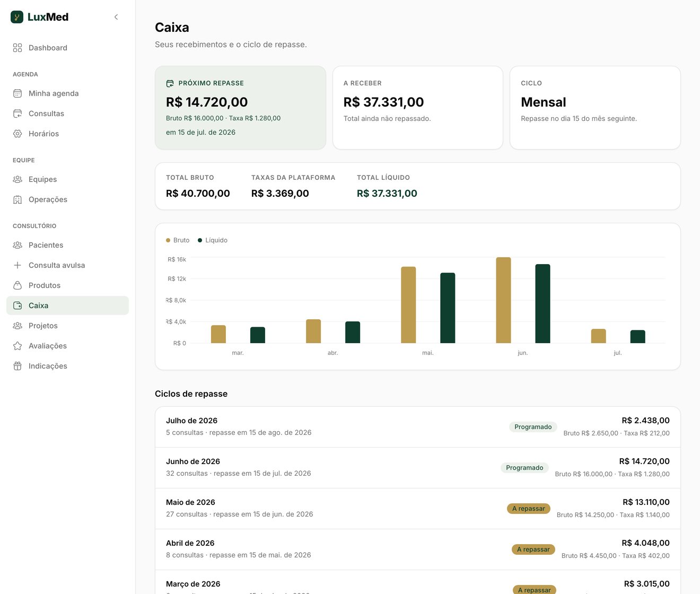Collapse the sidebar with the chevron arrow
Screen dimensions: 700x594
[x=116, y=17]
